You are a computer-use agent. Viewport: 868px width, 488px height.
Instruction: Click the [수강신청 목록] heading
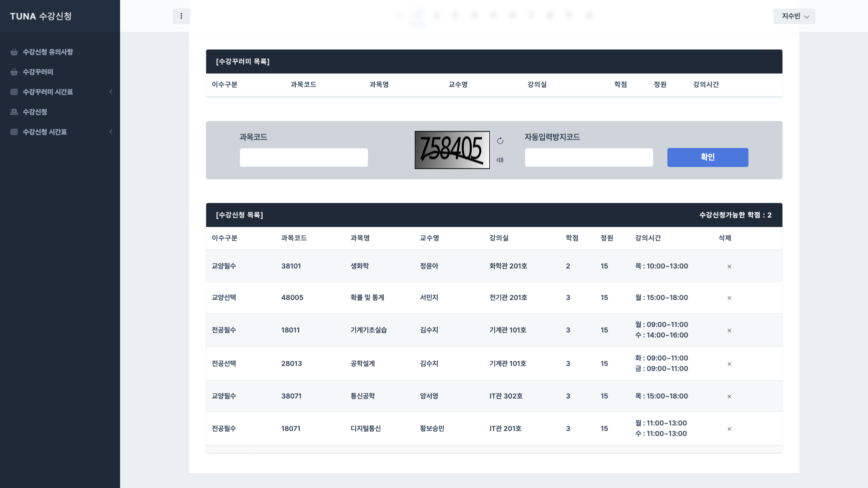tap(240, 215)
